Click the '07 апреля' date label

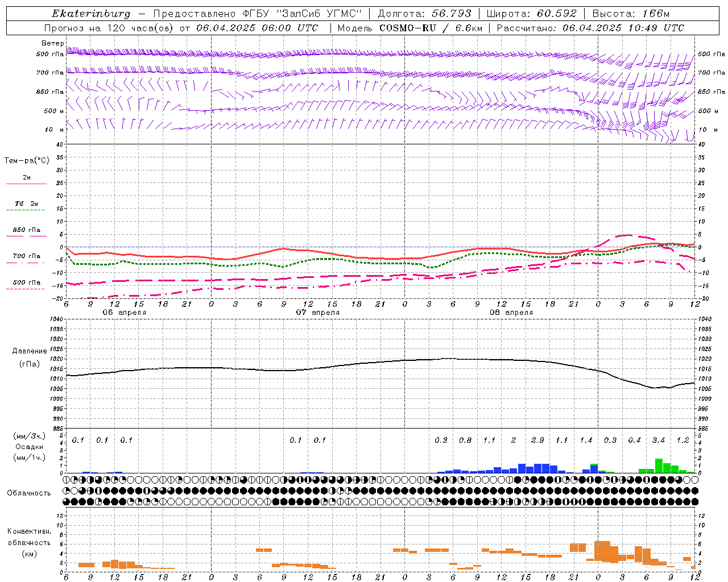pyautogui.click(x=317, y=313)
